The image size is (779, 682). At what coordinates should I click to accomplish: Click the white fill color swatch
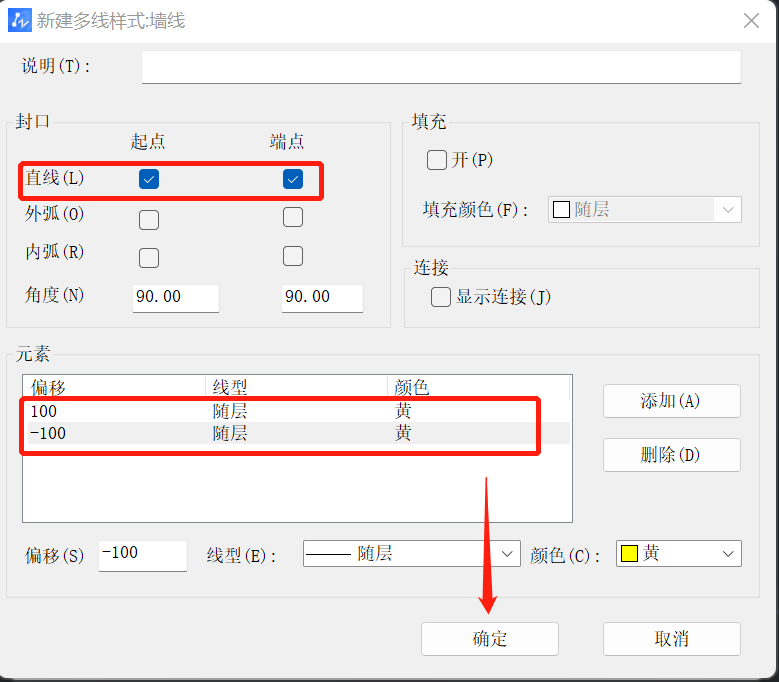[561, 210]
